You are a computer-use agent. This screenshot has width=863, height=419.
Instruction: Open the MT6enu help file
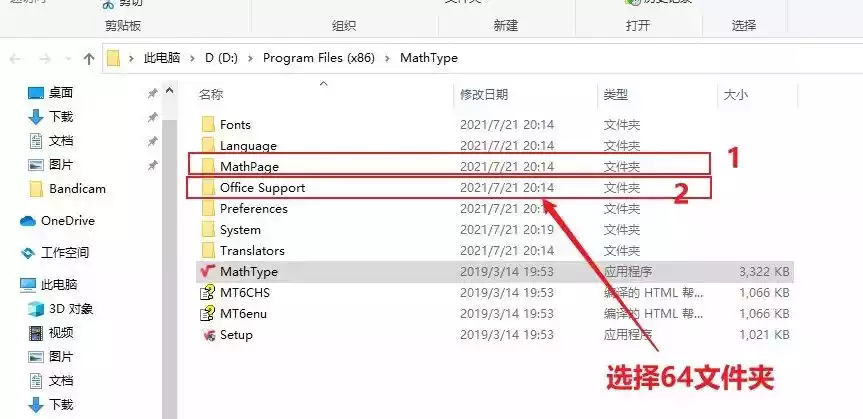click(x=243, y=313)
